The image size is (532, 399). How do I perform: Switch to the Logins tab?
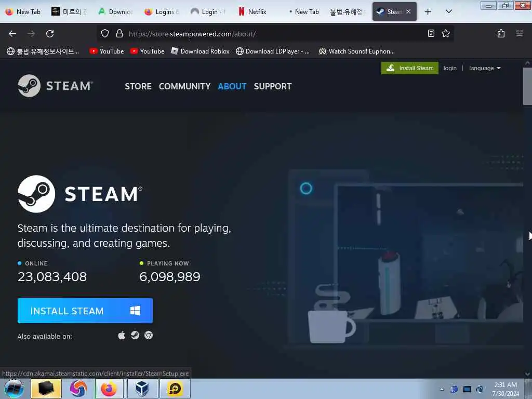pos(162,12)
